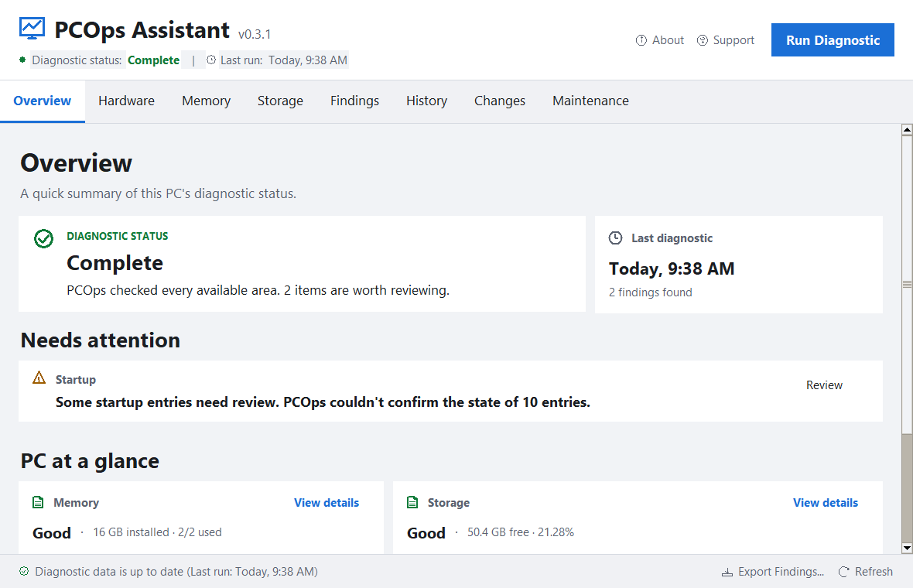This screenshot has height=588, width=913.
Task: Click the "2 findings found" text
Action: [651, 292]
